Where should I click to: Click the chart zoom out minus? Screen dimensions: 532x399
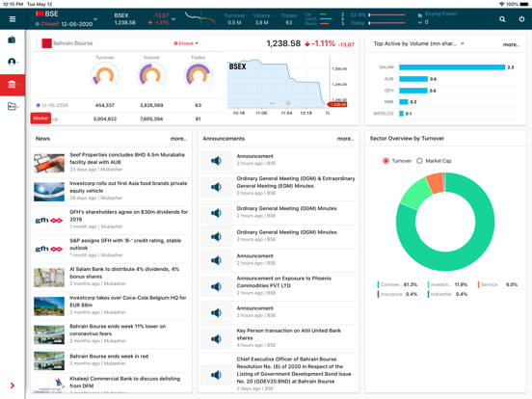pyautogui.click(x=272, y=103)
